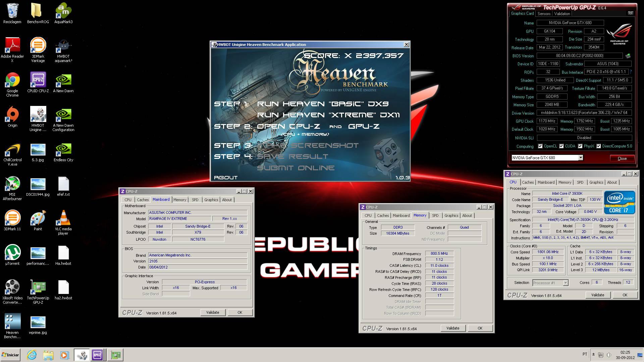Click Validate in the Mainboard CPU-Z window
Viewport: 644px width, 362px height.
[213, 312]
